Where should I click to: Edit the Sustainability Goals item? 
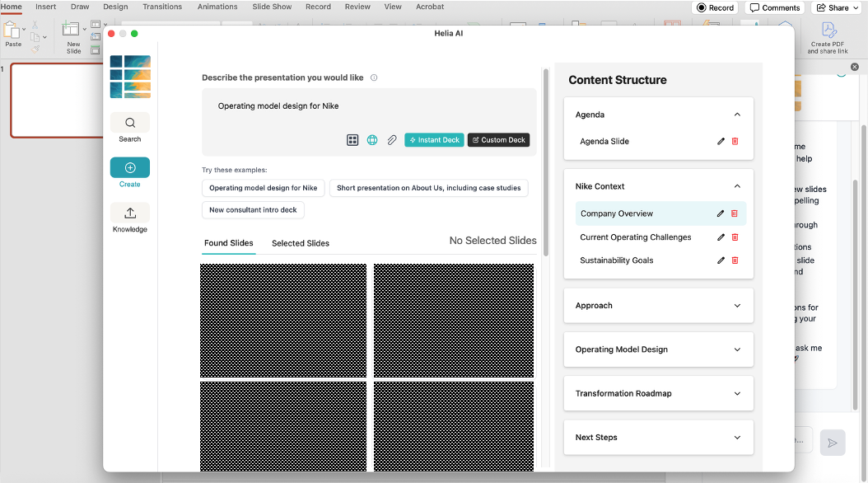coord(721,260)
